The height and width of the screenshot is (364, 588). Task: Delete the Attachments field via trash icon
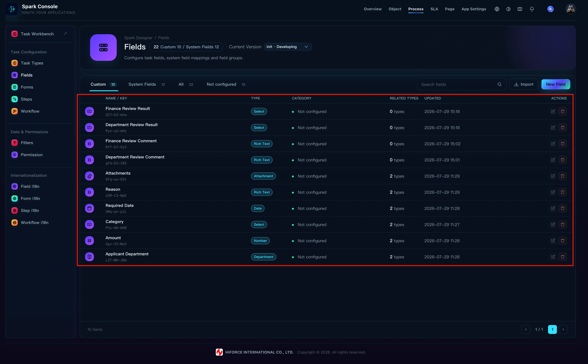562,176
